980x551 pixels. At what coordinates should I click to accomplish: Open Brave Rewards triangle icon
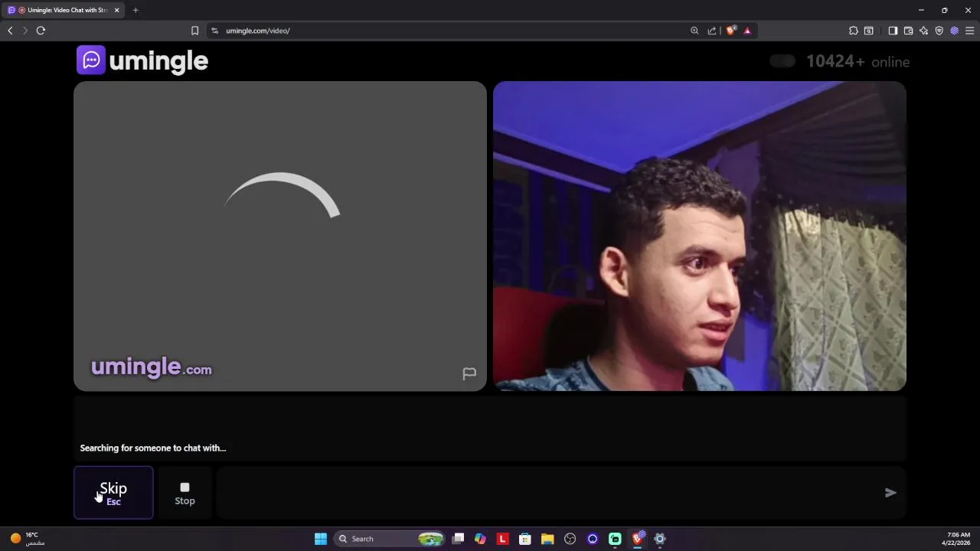point(747,31)
